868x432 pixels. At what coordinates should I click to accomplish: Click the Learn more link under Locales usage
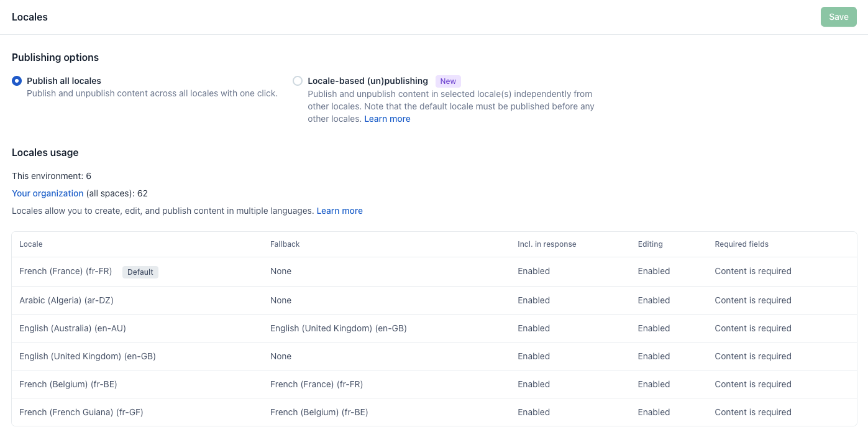(339, 211)
